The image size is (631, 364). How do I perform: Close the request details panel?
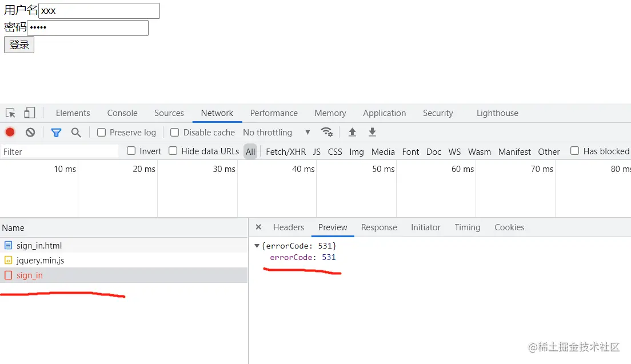pos(258,227)
